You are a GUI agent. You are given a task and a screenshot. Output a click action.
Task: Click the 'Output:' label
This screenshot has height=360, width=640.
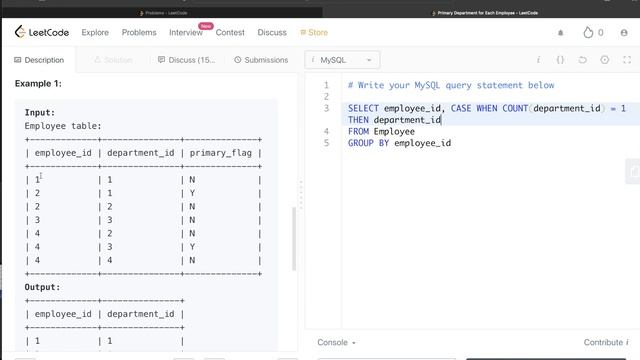pyautogui.click(x=42, y=287)
